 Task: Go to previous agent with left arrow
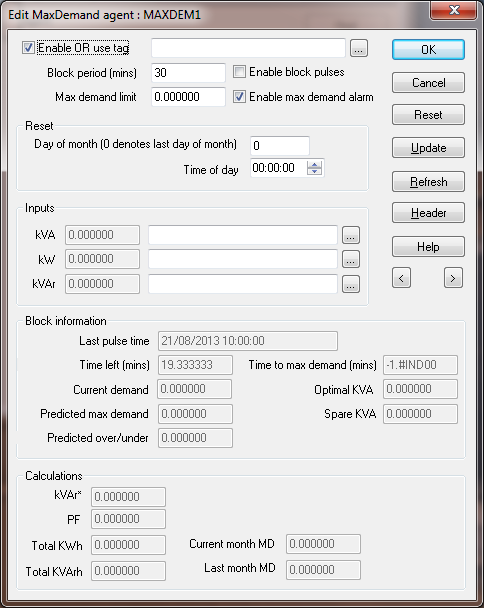(401, 278)
